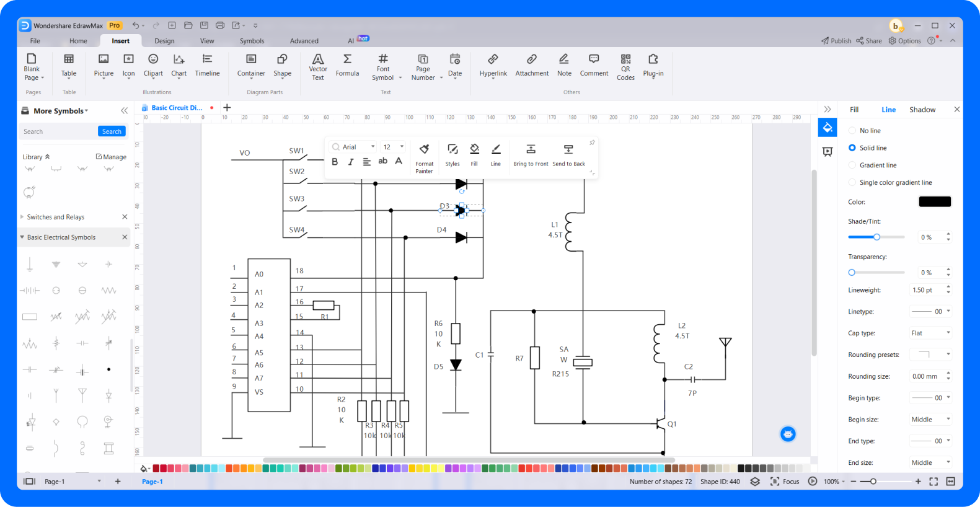
Task: Click the Share button
Action: click(869, 41)
